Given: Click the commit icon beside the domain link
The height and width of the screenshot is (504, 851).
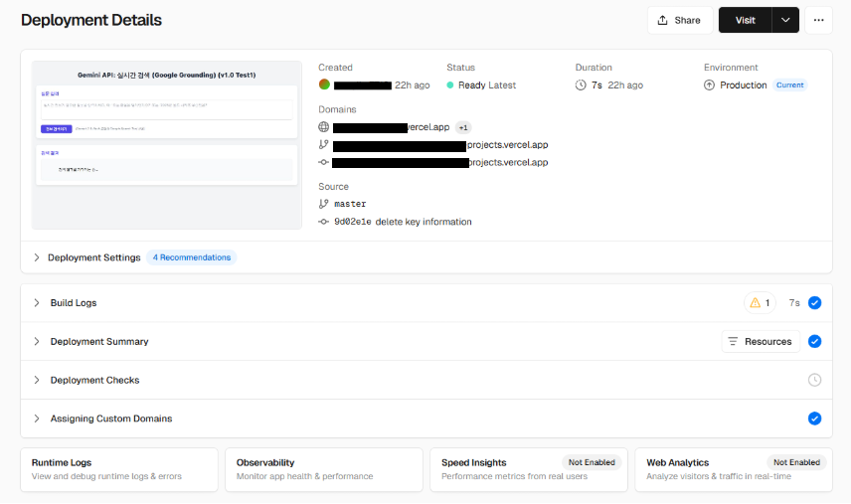Looking at the screenshot, I should (323, 162).
